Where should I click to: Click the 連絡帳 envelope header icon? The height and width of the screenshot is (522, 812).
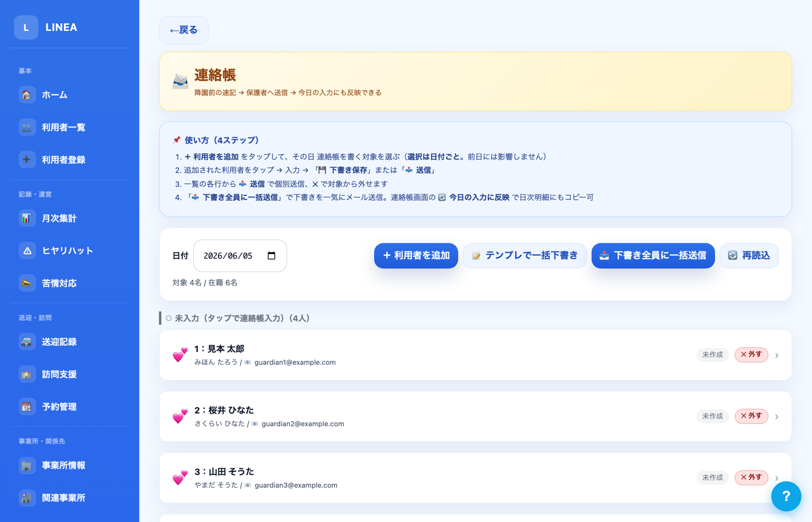(180, 81)
